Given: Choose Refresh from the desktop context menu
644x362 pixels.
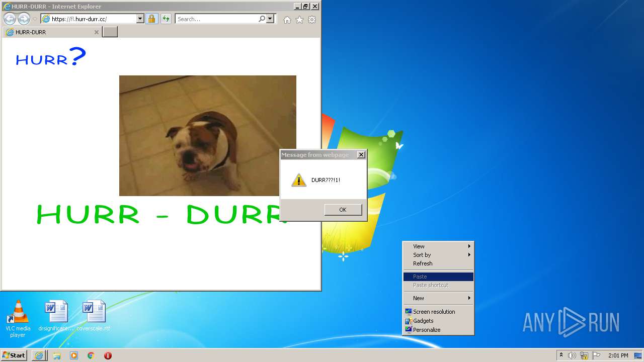Looking at the screenshot, I should tap(438, 263).
